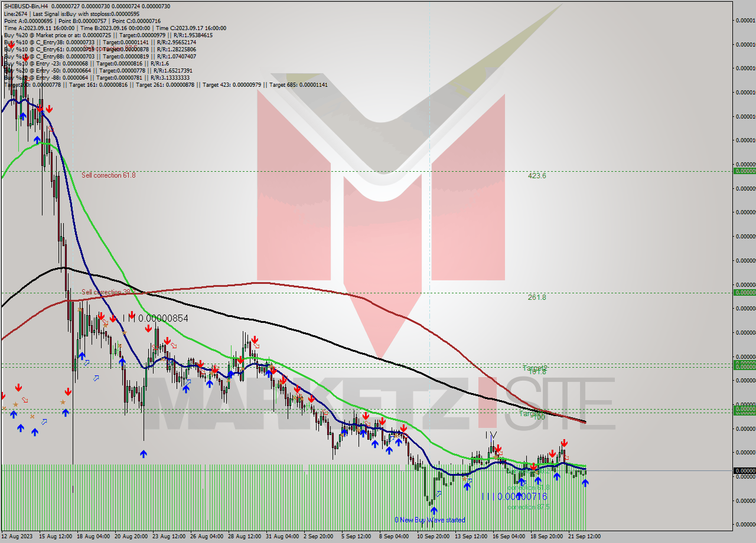Click the 'correction 87.5' green label
This screenshot has height=543, width=756.
pyautogui.click(x=529, y=507)
